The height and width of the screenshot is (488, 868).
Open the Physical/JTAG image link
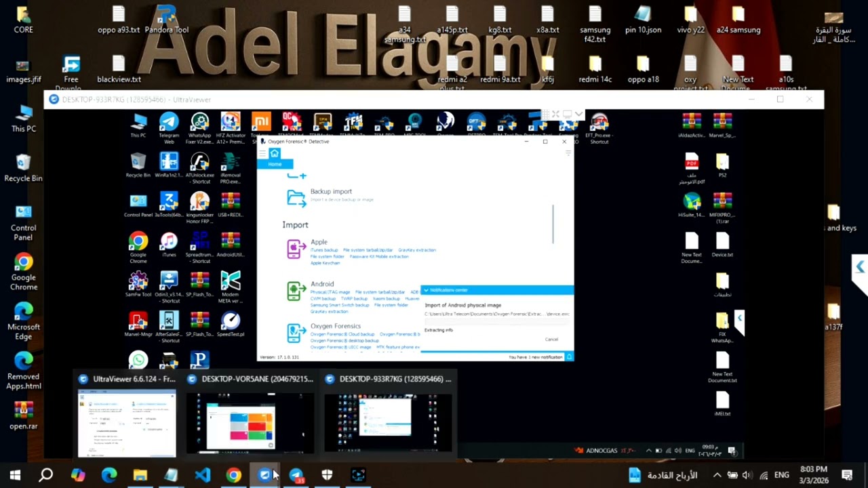pos(330,292)
